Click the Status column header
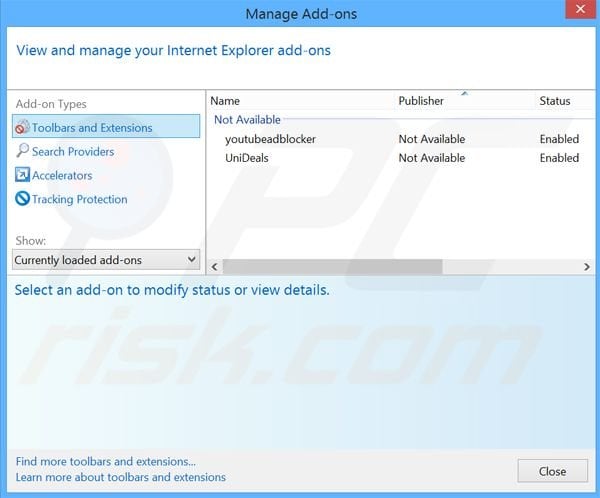Viewport: 600px width, 498px height. point(555,101)
